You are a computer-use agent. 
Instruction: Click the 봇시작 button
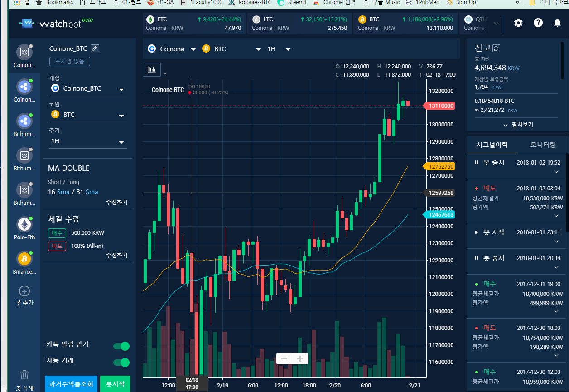click(x=115, y=384)
